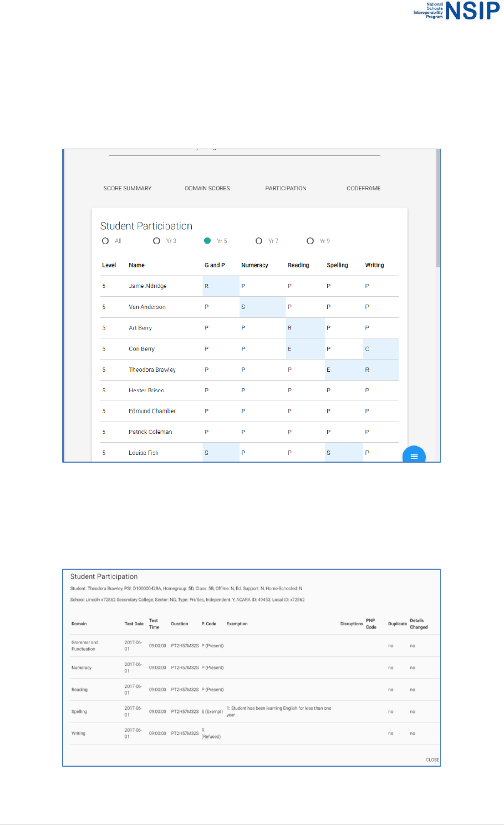Select the All year filter

pyautogui.click(x=105, y=241)
